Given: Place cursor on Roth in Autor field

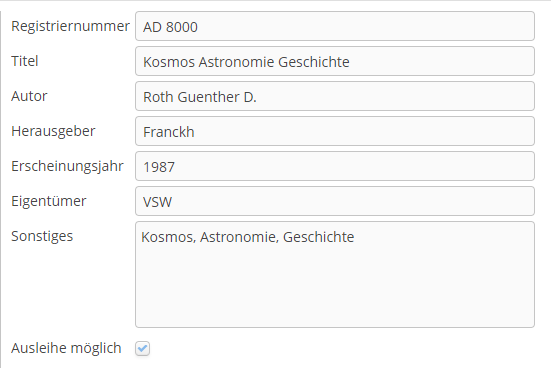Looking at the screenshot, I should pyautogui.click(x=158, y=97).
